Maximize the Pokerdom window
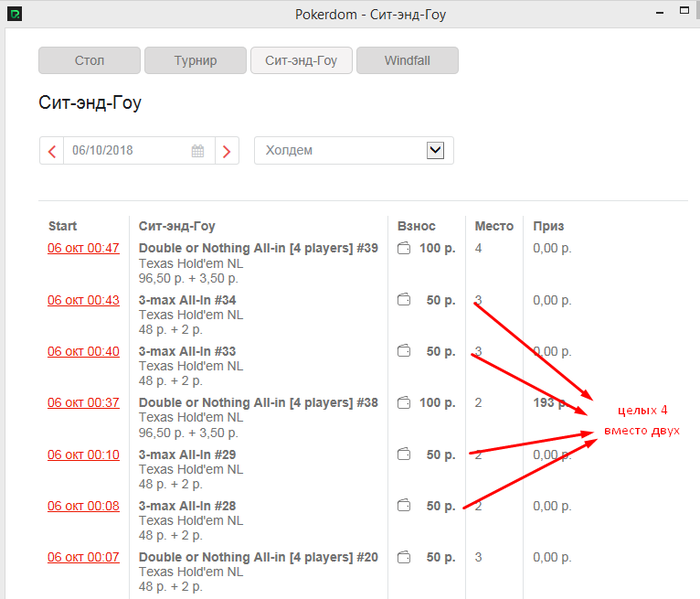The height and width of the screenshot is (599, 700). pos(684,11)
